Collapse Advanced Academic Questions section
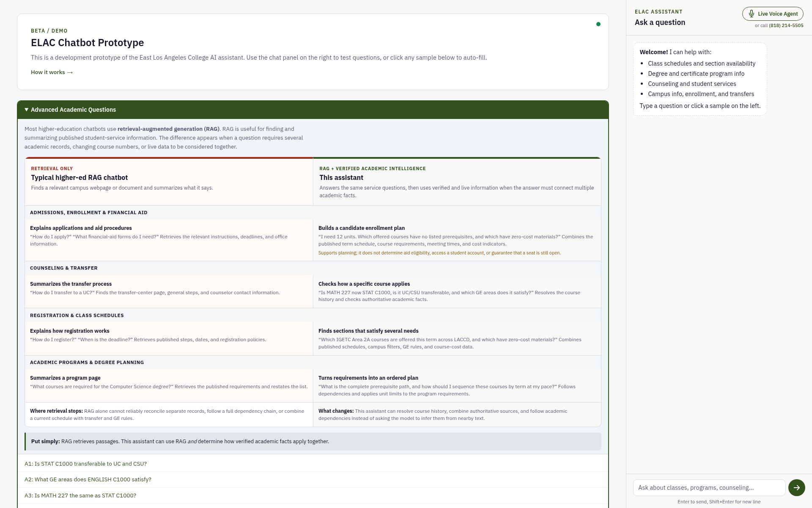The width and height of the screenshot is (812, 508). 313,110
